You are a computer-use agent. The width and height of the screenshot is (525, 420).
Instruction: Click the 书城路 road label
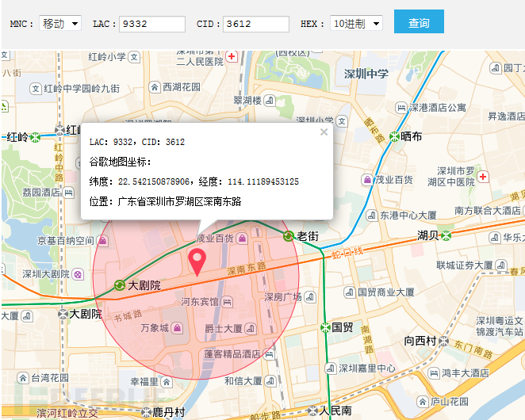(128, 315)
